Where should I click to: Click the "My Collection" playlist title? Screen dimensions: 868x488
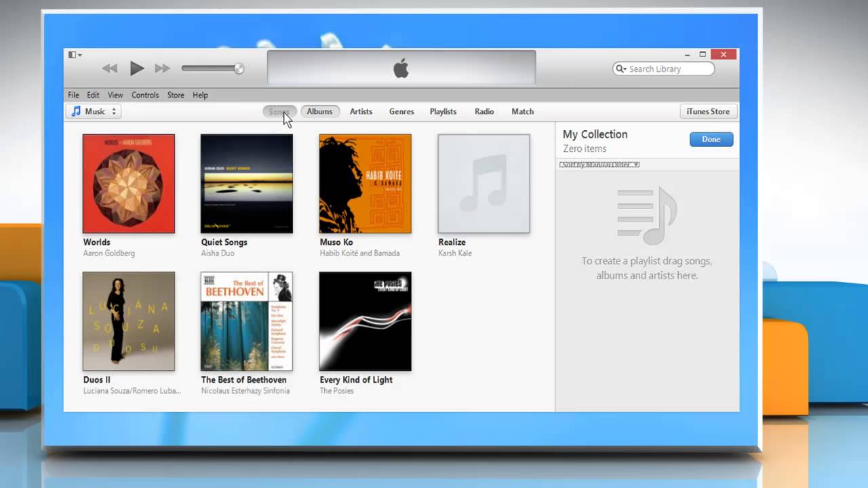click(x=595, y=134)
